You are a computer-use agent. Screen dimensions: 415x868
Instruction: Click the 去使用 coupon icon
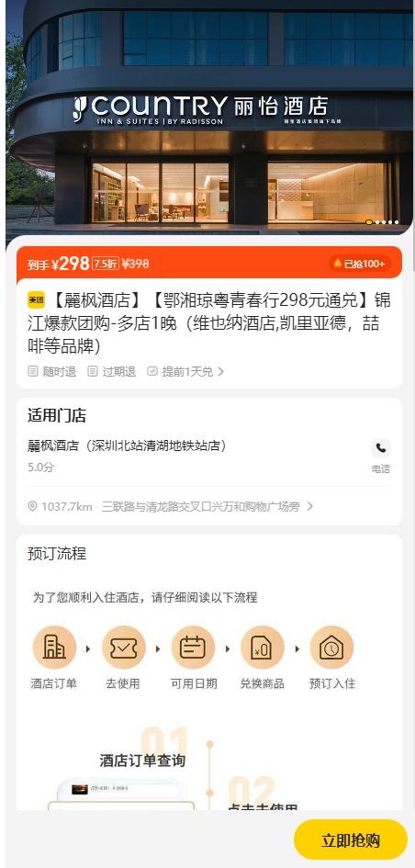click(x=123, y=648)
